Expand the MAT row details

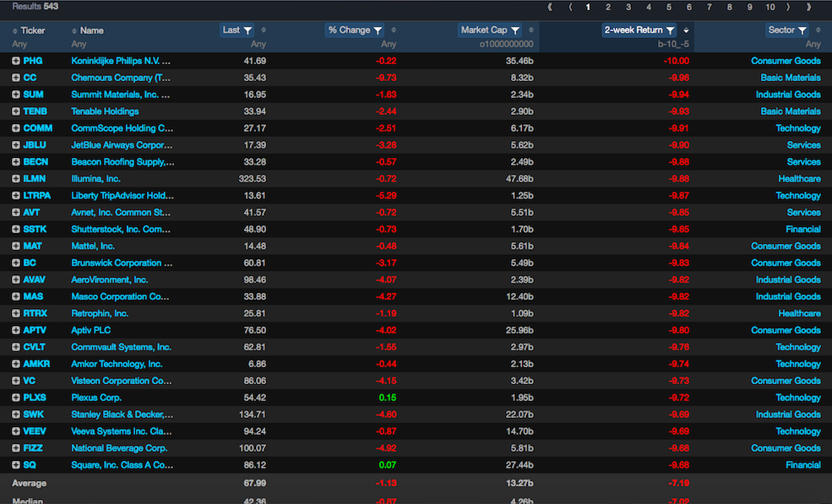pyautogui.click(x=16, y=247)
